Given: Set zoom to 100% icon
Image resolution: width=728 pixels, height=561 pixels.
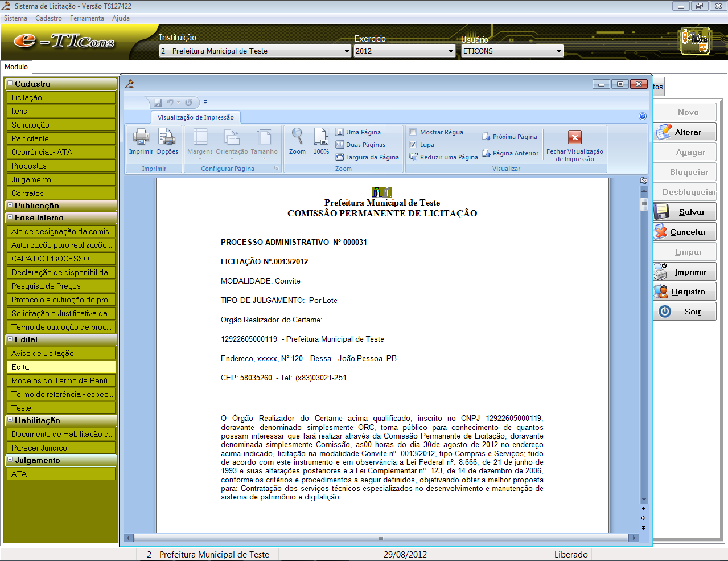Looking at the screenshot, I should point(321,137).
